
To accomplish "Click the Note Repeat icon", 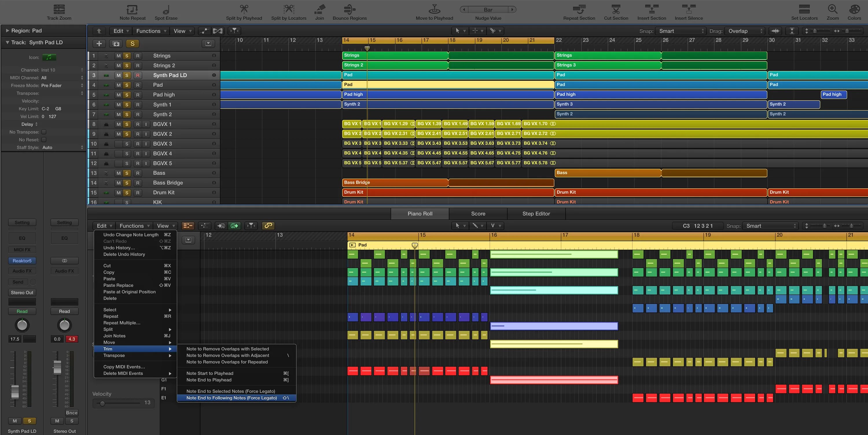I will tap(132, 9).
